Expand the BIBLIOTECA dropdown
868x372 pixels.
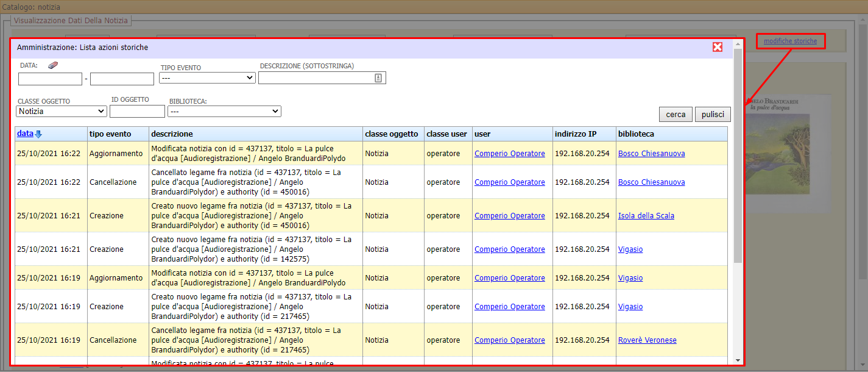pyautogui.click(x=224, y=111)
